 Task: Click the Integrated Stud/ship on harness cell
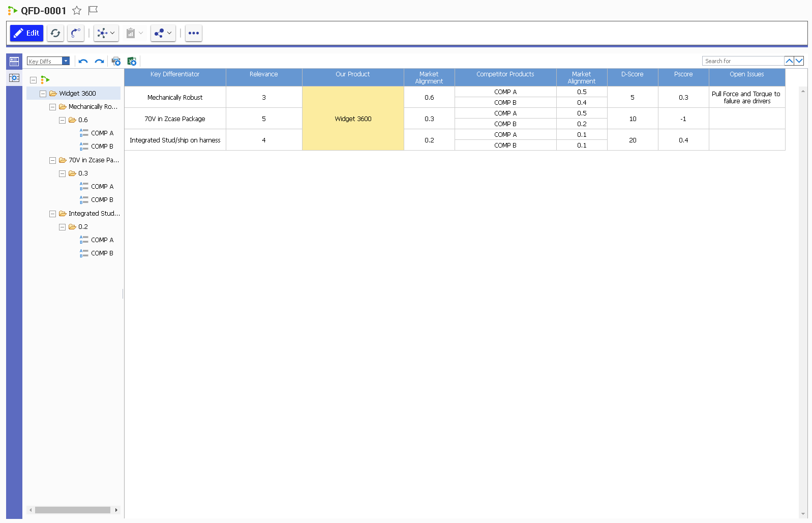coord(175,140)
